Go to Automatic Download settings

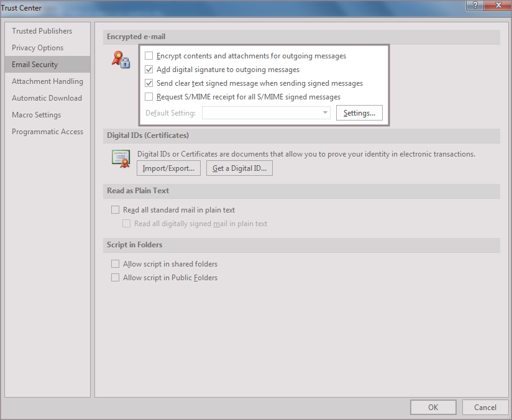(47, 98)
